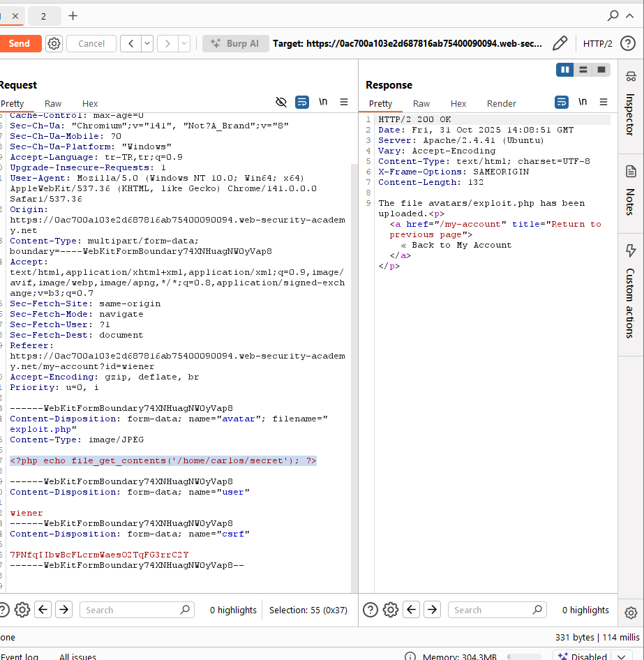
Task: Switch to Repeater tab 2
Action: (x=44, y=16)
